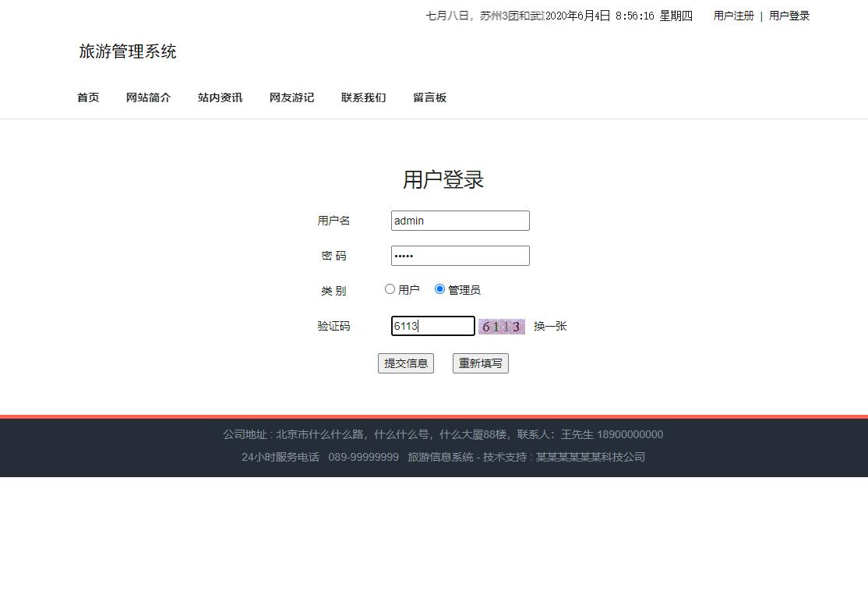Click the 重新填写 reset button
The image size is (868, 591).
click(480, 363)
